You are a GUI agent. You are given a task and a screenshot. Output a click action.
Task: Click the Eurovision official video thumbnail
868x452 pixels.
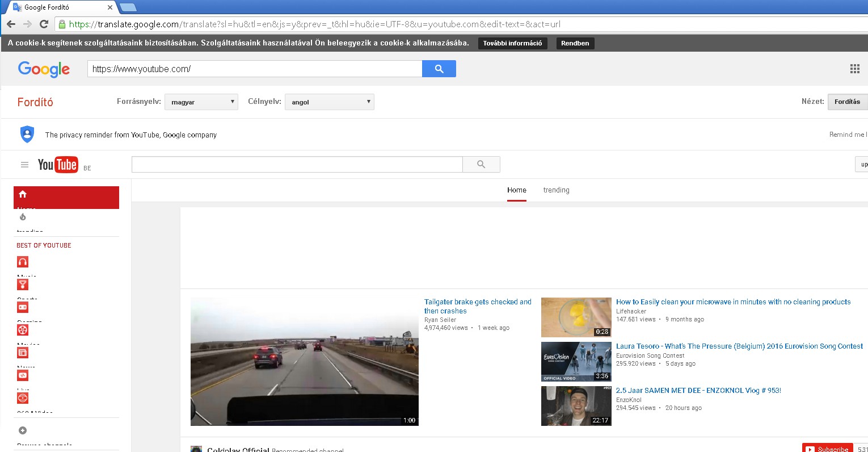pos(576,362)
